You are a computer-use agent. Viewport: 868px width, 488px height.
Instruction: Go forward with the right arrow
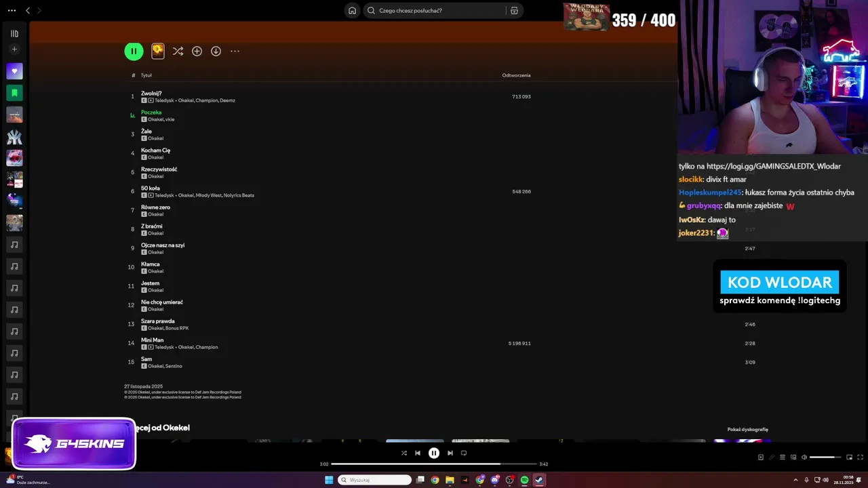[x=39, y=10]
